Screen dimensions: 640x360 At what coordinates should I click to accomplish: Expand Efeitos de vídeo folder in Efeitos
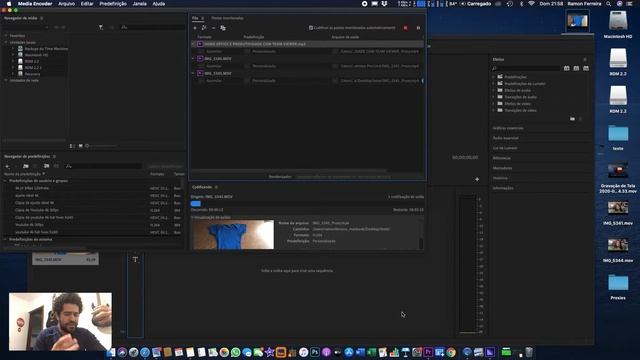coord(493,104)
